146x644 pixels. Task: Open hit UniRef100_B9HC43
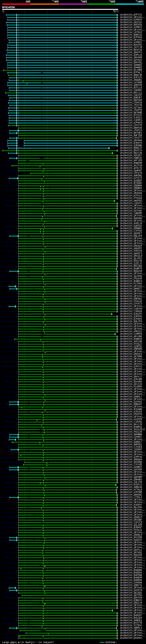pos(131,35)
